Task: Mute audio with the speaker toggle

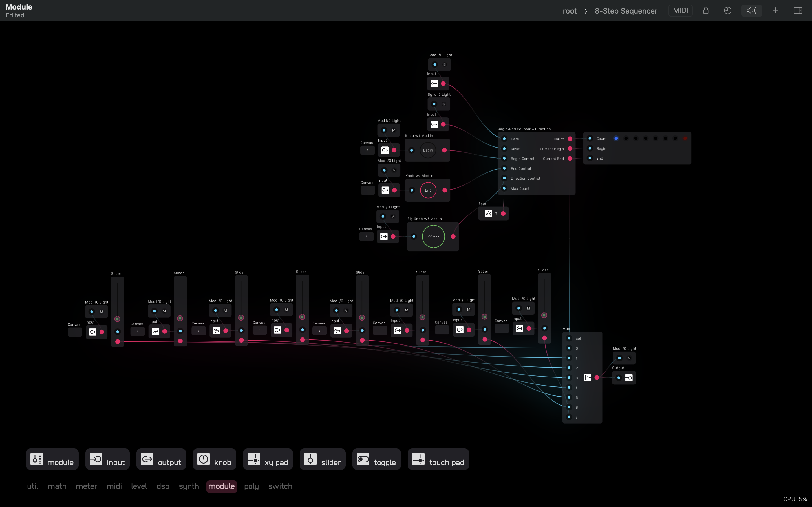Action: click(751, 10)
